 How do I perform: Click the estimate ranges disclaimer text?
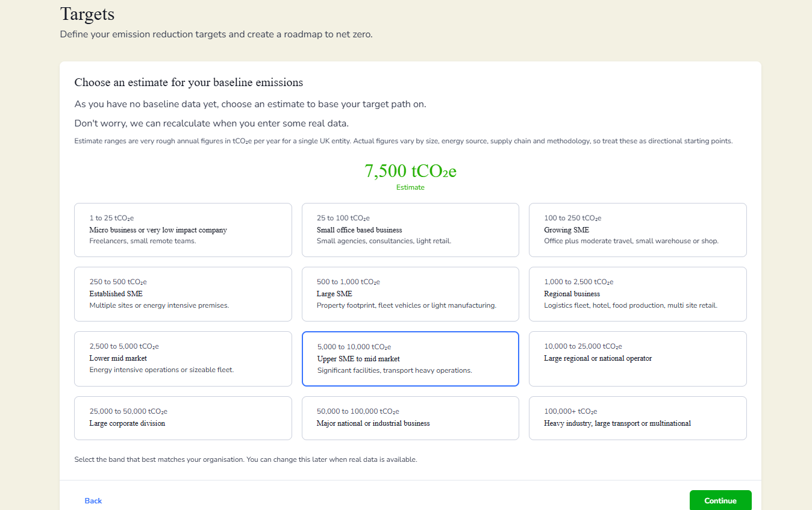coord(403,141)
